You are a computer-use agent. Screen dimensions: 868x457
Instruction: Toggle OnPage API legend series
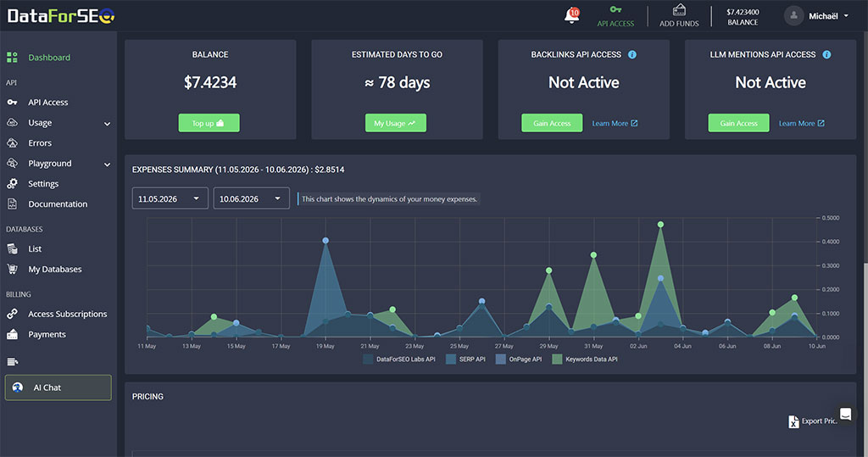519,359
